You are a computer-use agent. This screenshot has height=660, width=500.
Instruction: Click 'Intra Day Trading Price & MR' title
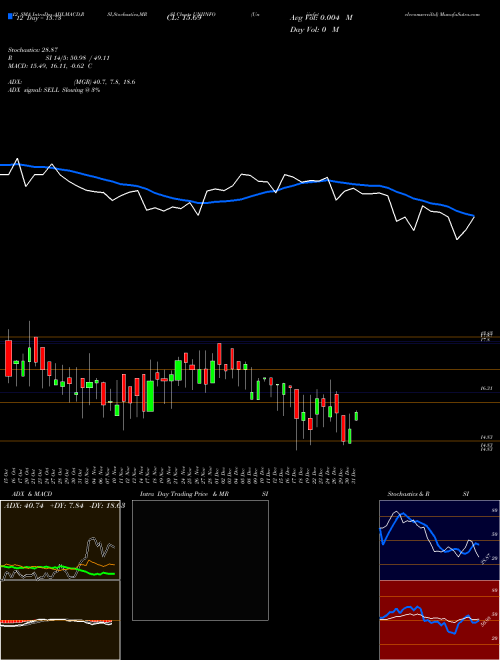pos(184,494)
